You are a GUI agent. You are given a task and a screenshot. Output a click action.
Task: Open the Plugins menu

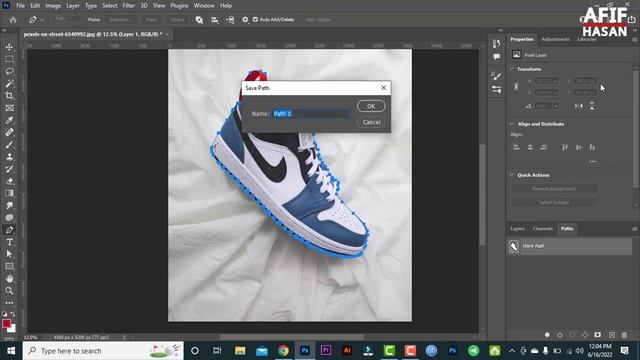(180, 6)
